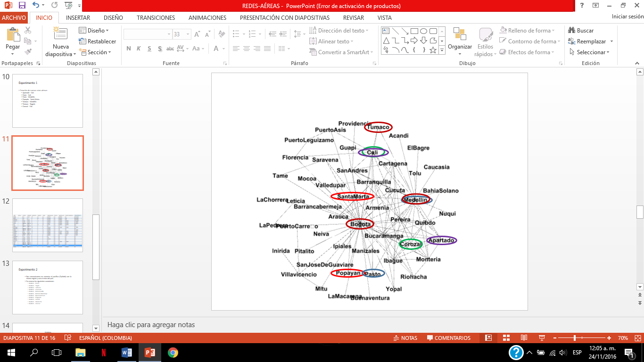Open Relleno de forma dropdown
The height and width of the screenshot is (362, 644).
pos(527,31)
